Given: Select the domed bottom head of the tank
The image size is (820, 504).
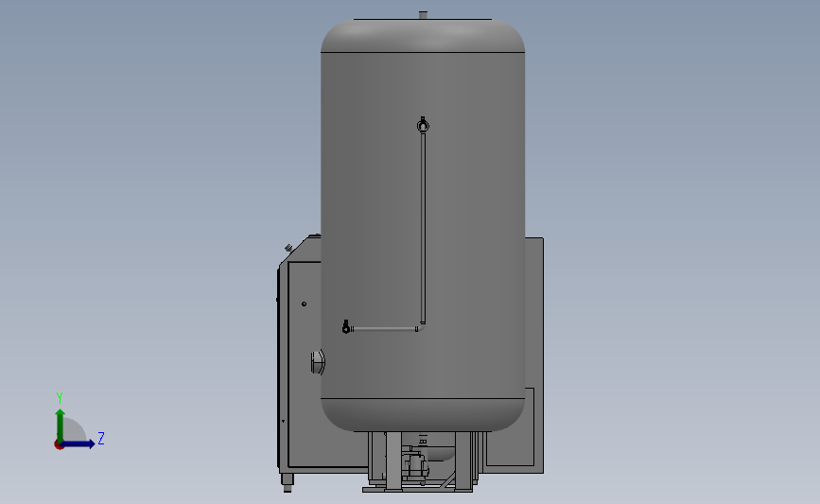Looking at the screenshot, I should tap(423, 415).
